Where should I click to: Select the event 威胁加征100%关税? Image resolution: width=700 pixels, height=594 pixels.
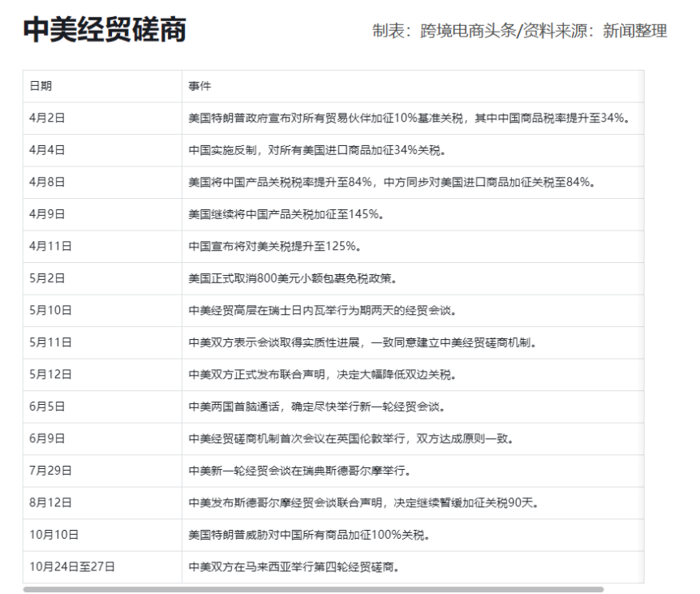[x=309, y=535]
